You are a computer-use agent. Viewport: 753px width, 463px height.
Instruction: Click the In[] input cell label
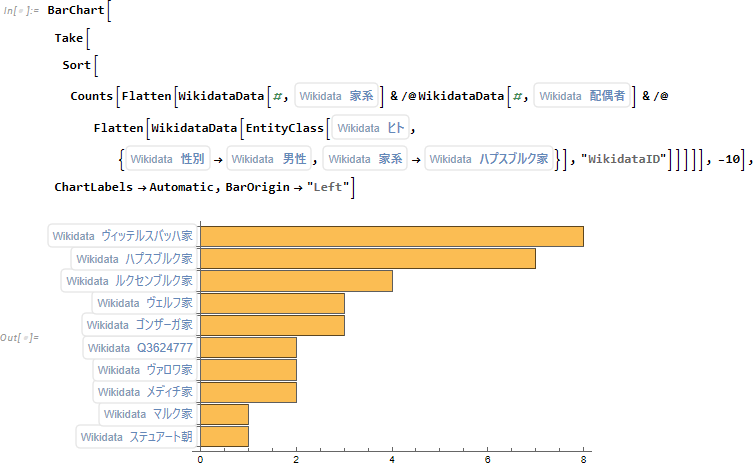point(23,11)
